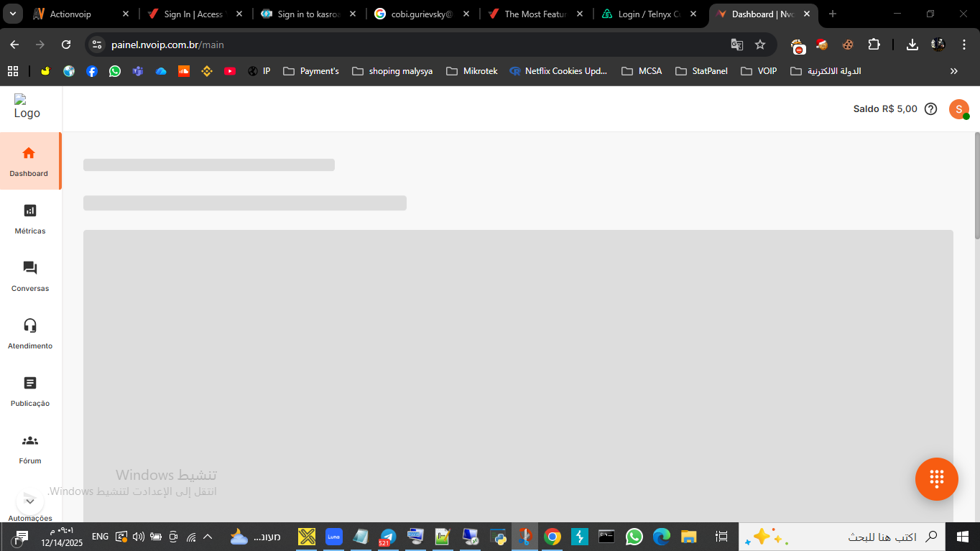The height and width of the screenshot is (551, 980).
Task: Bookmark this page with star icon
Action: click(x=760, y=45)
